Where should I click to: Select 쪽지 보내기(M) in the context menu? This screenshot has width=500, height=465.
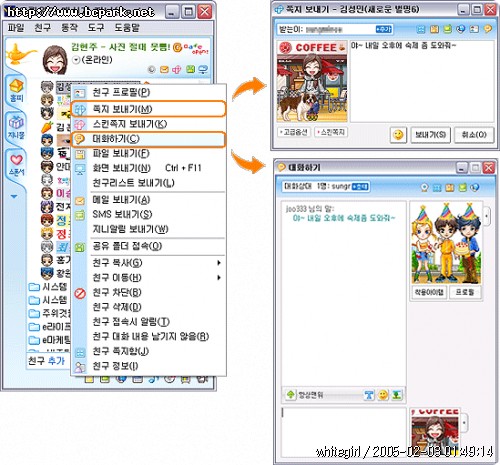coord(148,109)
